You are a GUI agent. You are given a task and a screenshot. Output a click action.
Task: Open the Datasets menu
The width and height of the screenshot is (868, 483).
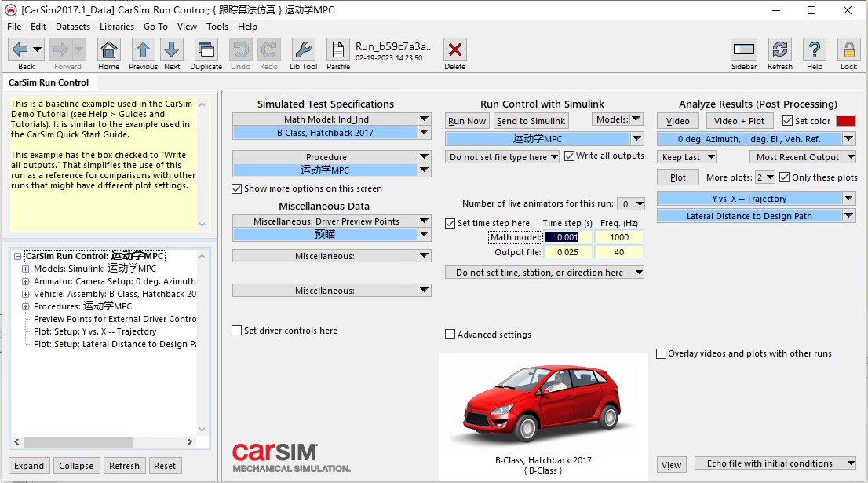tap(72, 27)
